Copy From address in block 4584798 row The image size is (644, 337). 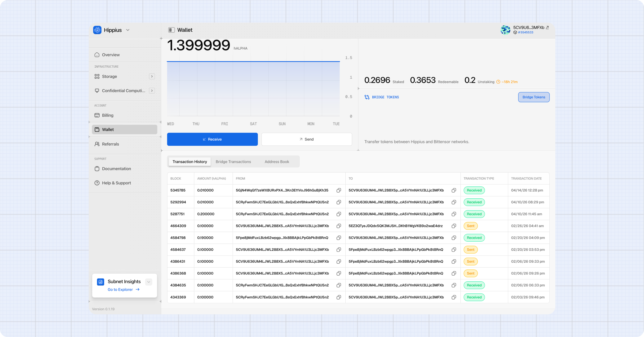click(339, 238)
